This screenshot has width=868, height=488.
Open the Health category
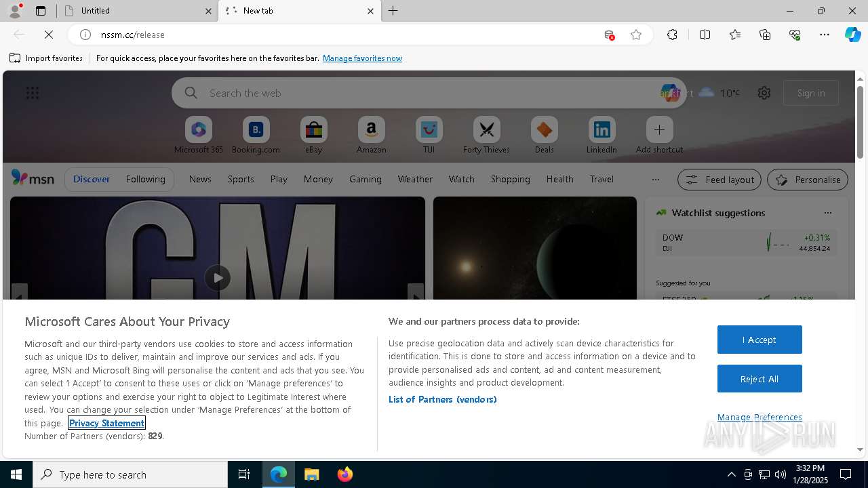(x=560, y=179)
